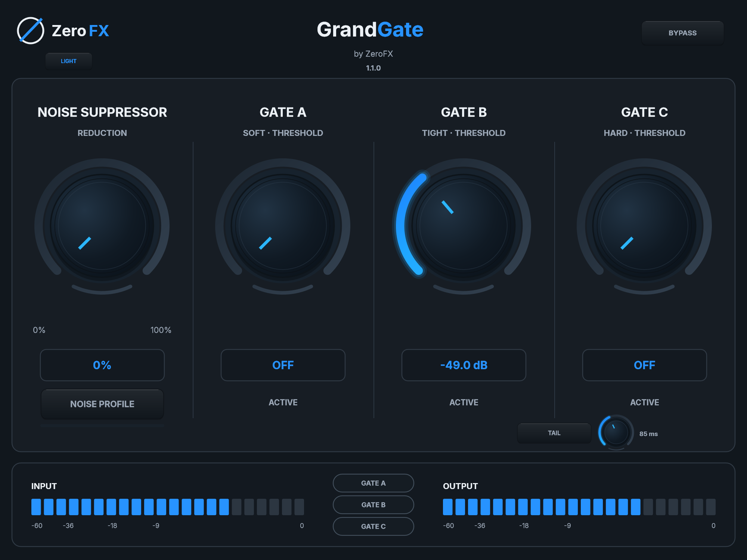Toggle ACTIVE under Gate B
747x560 pixels.
point(464,402)
